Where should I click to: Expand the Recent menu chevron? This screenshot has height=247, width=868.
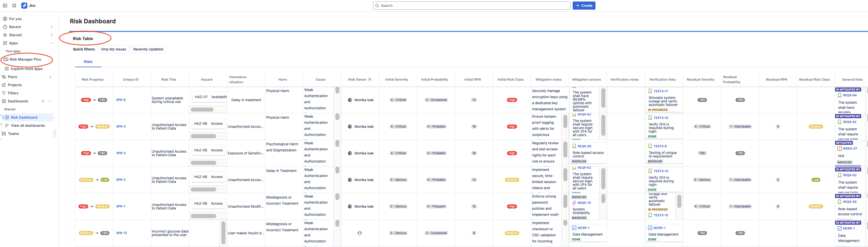pyautogui.click(x=51, y=27)
